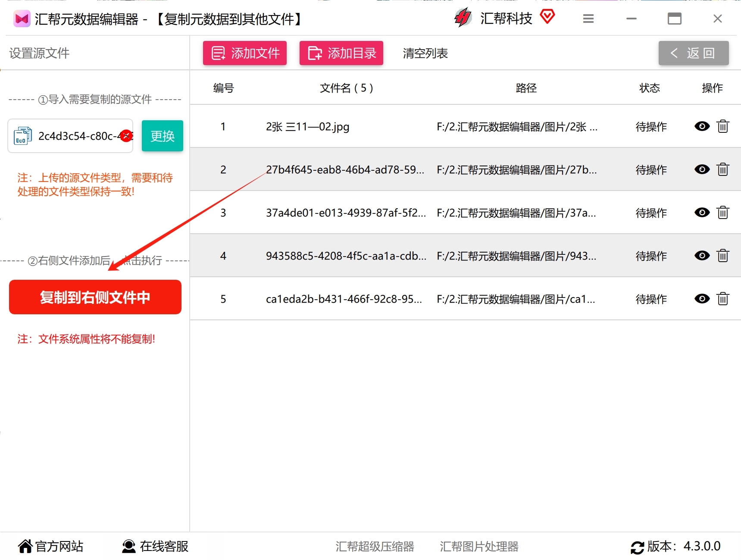Open the hamburger menu in title bar

pyautogui.click(x=588, y=19)
